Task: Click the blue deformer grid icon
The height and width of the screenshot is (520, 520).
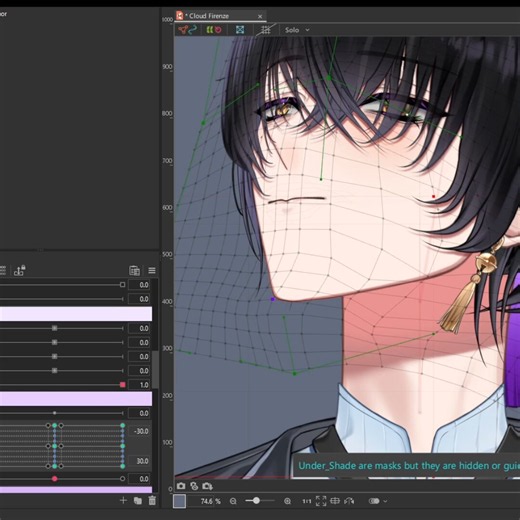Action: pyautogui.click(x=240, y=30)
